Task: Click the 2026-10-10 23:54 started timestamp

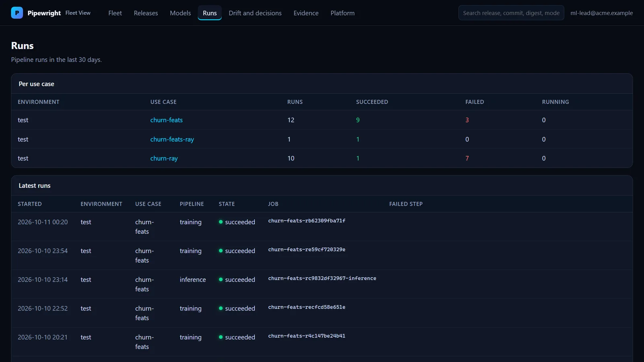Action: pyautogui.click(x=43, y=251)
